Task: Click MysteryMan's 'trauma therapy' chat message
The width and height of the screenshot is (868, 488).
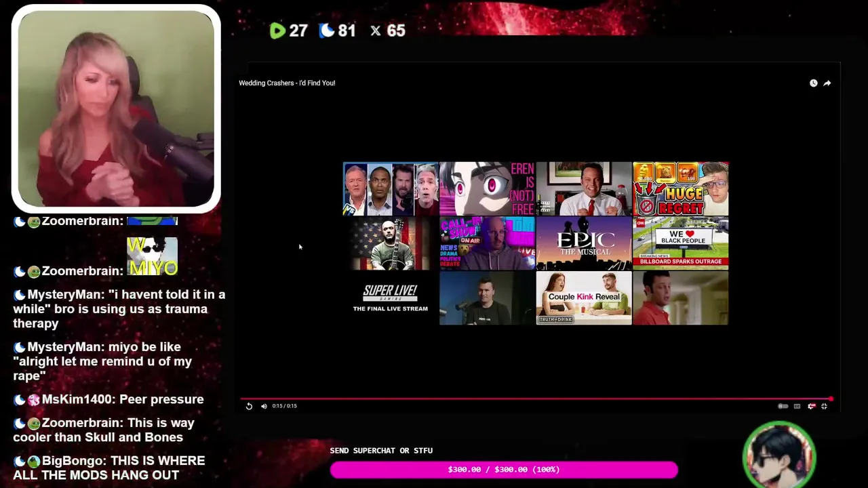Action: (119, 309)
